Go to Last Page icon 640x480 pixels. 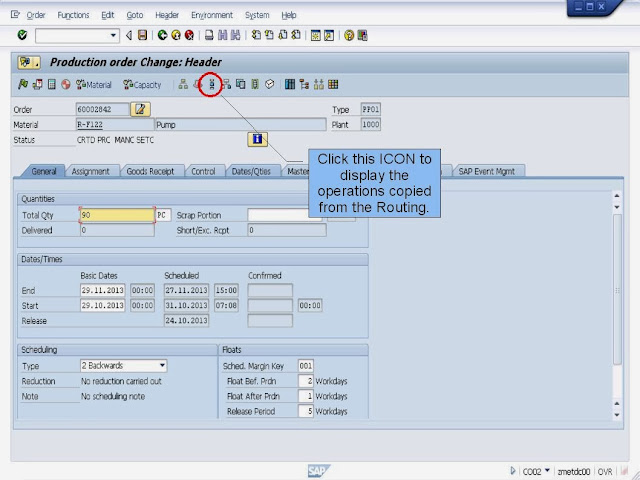(x=296, y=36)
